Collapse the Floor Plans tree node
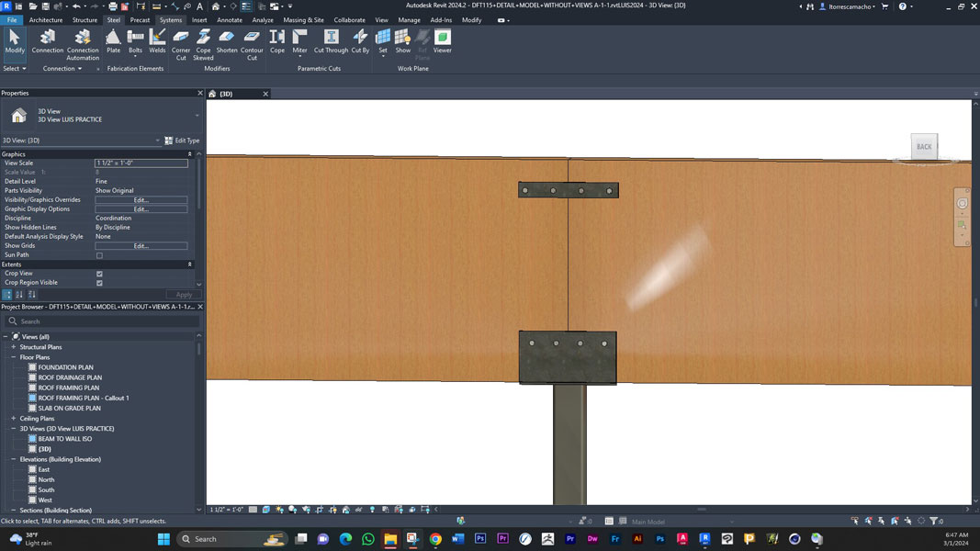The image size is (980, 551). tap(14, 357)
